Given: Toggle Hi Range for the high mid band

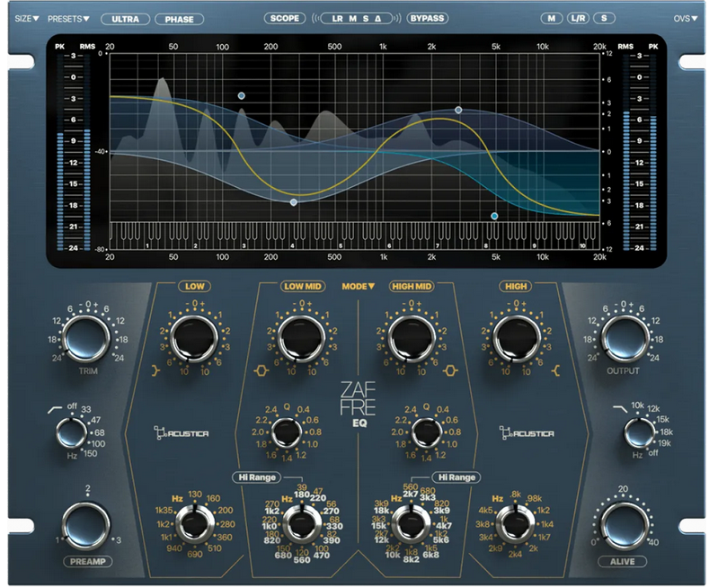Looking at the screenshot, I should pos(456,477).
